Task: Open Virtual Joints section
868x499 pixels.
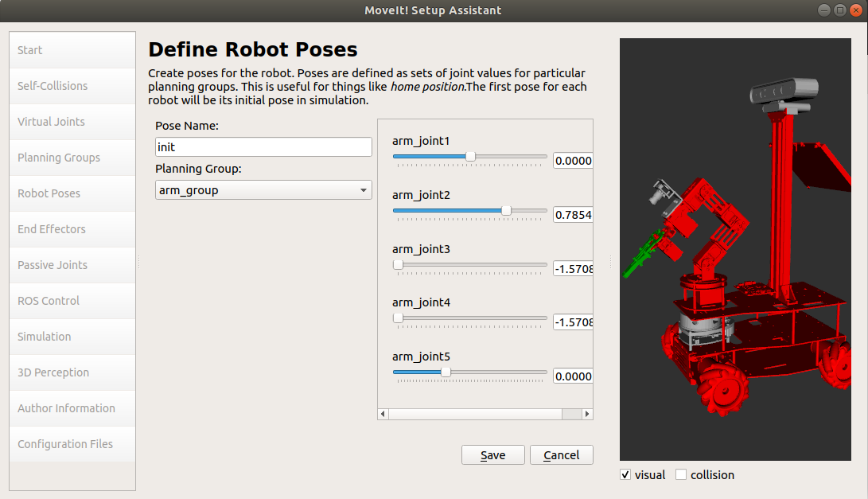Action: (x=72, y=122)
